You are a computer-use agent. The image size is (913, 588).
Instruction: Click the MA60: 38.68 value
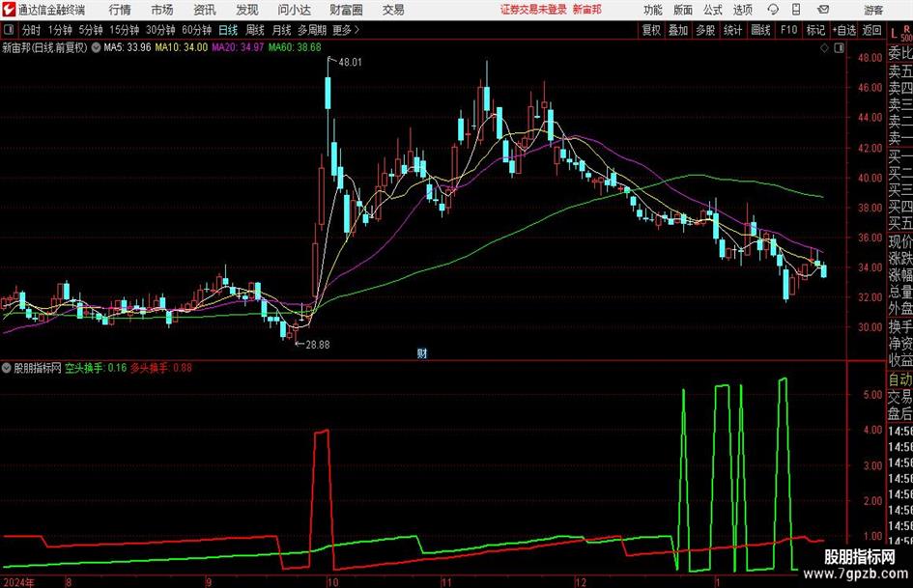pos(295,47)
